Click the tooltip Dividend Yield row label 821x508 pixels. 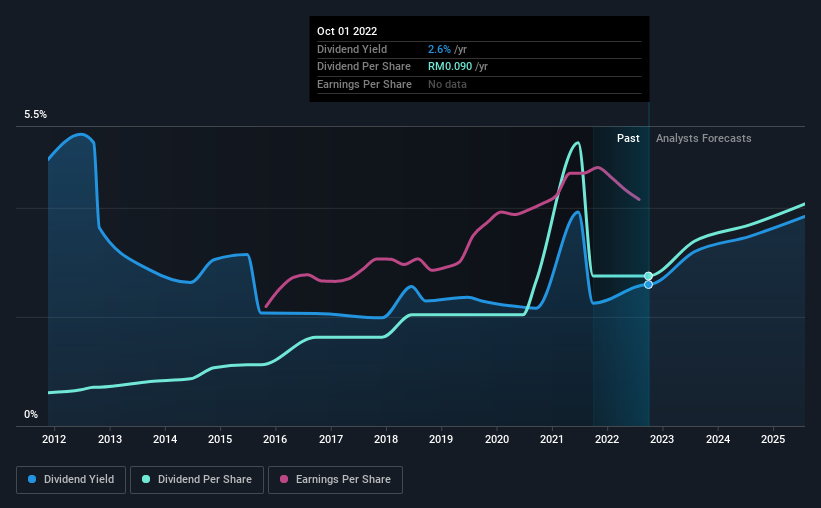pyautogui.click(x=352, y=49)
